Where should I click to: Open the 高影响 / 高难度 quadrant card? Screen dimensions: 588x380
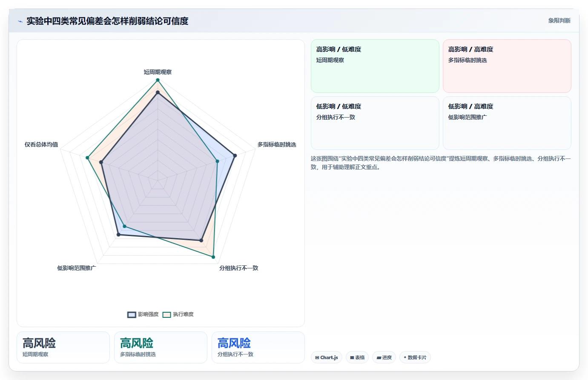507,66
